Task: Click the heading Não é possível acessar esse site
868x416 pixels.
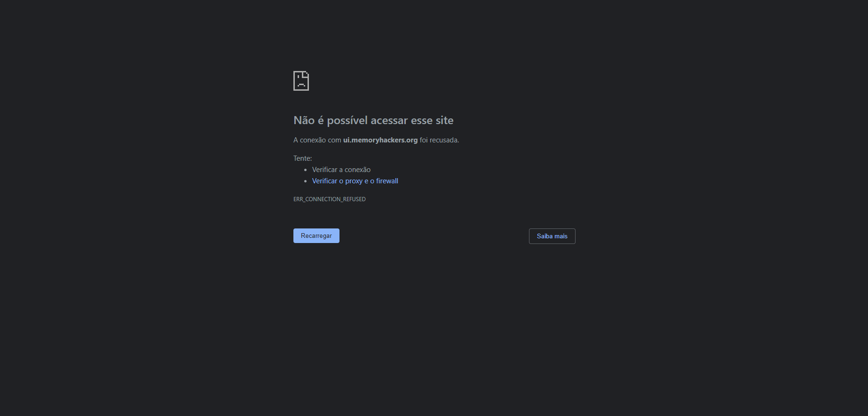Action: point(373,120)
